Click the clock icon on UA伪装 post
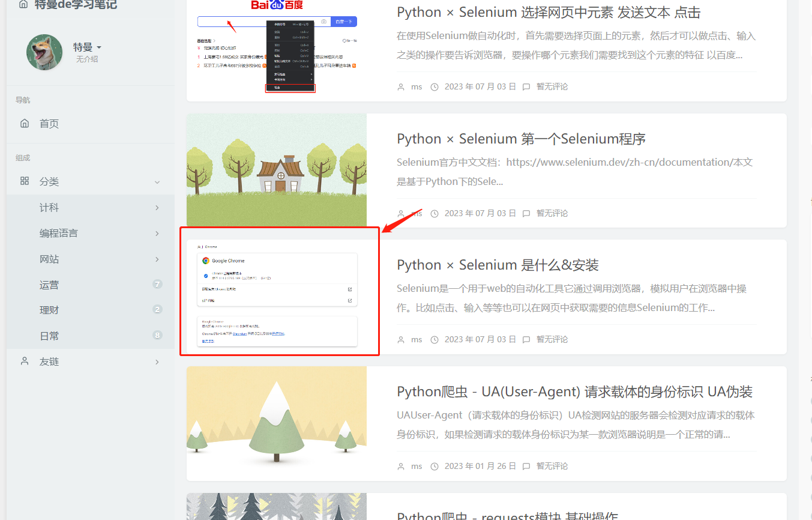 [x=435, y=466]
